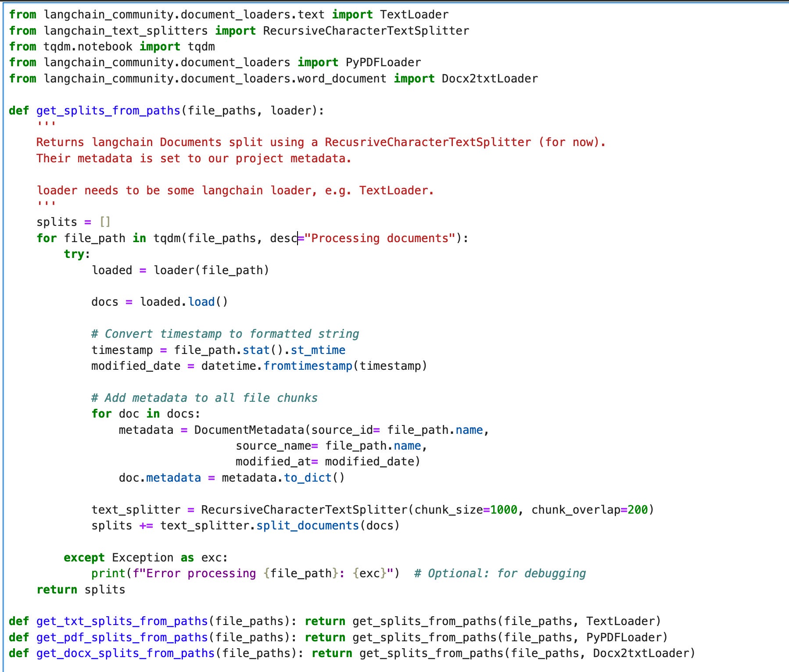Click RecursiveCharacterTextSplitter in the import statement
789x672 pixels.
pyautogui.click(x=366, y=31)
